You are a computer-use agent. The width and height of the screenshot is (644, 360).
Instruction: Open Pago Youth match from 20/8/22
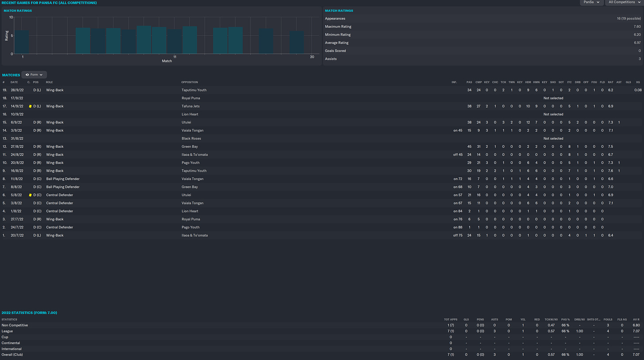pyautogui.click(x=190, y=163)
